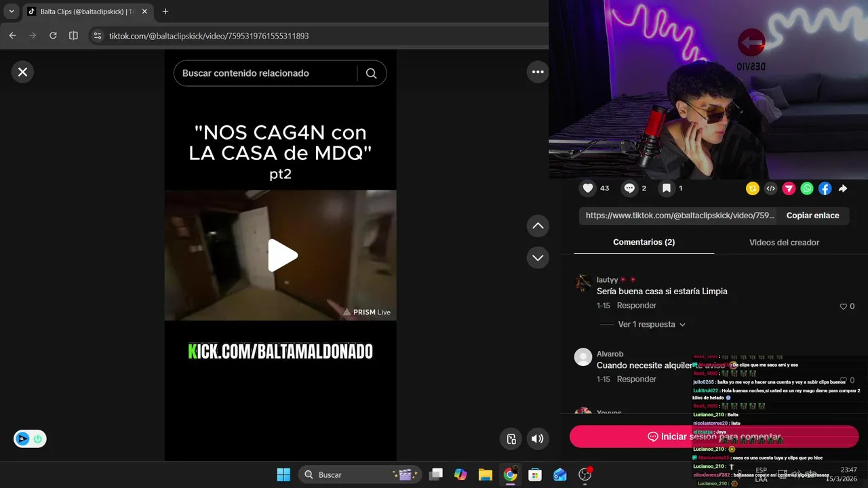Close the TikTok video viewer

click(x=22, y=72)
